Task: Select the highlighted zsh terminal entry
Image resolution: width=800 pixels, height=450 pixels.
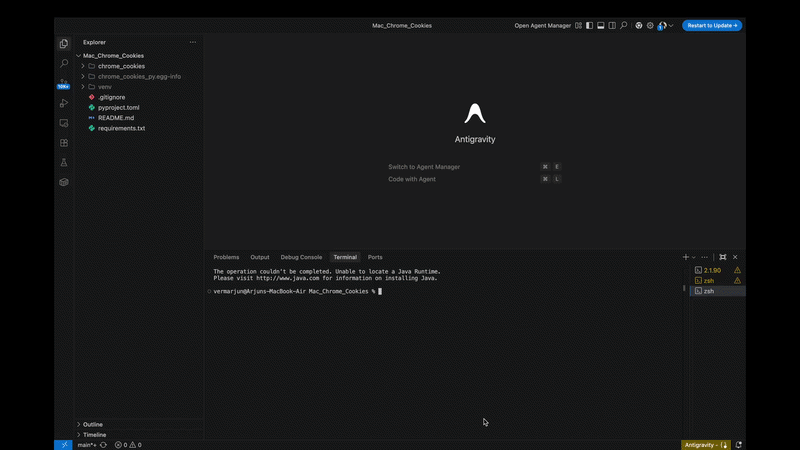Action: (717, 291)
